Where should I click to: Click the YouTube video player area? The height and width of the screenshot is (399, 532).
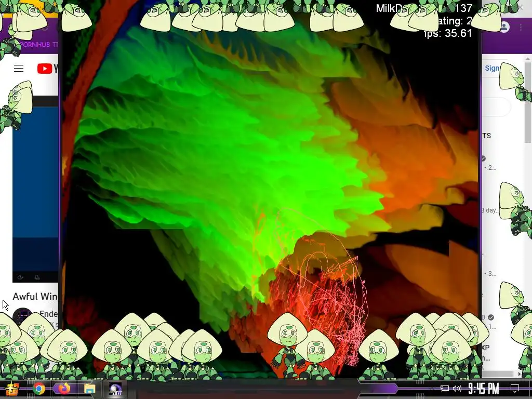coord(35,189)
